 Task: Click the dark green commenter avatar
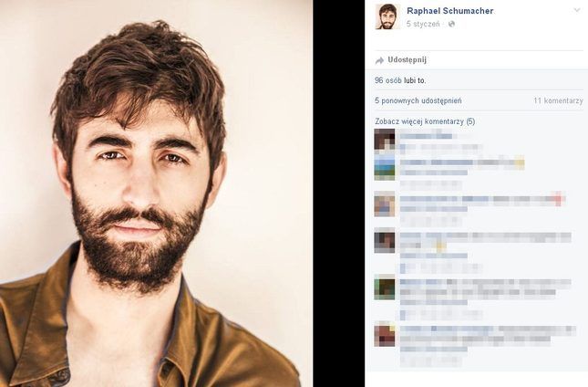385,288
